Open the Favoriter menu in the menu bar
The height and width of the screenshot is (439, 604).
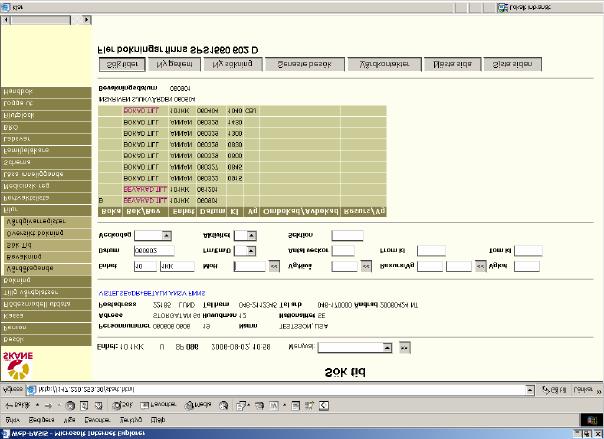(97, 420)
